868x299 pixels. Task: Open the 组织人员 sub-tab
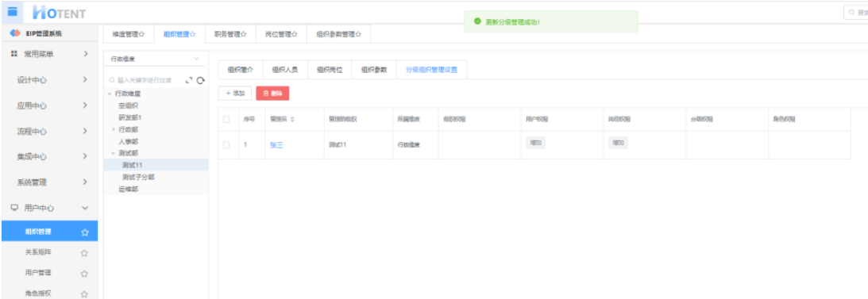point(285,71)
